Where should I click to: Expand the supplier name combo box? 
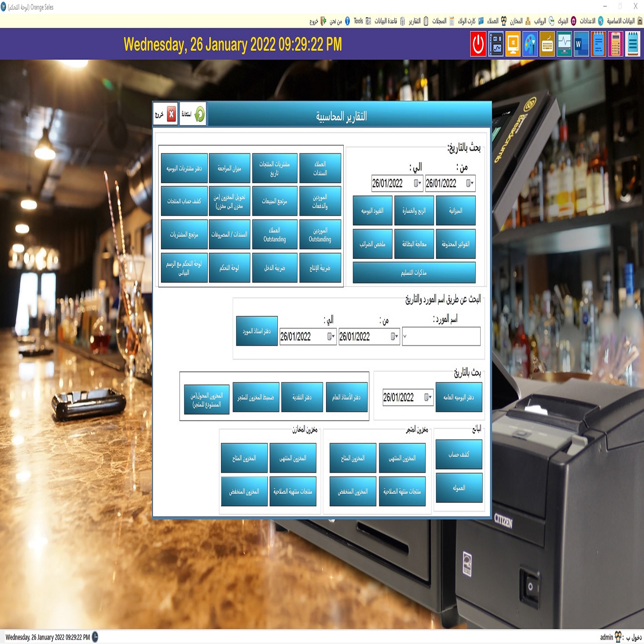pyautogui.click(x=405, y=336)
